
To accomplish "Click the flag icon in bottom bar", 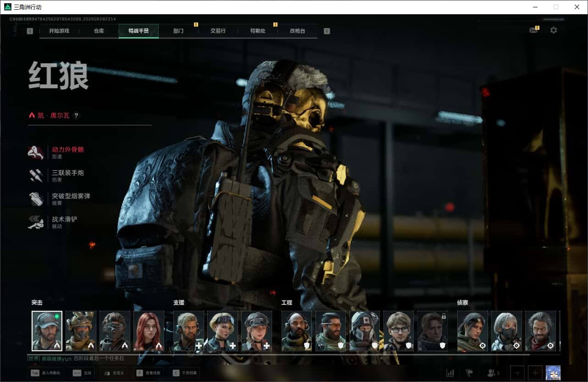I will point(469,373).
